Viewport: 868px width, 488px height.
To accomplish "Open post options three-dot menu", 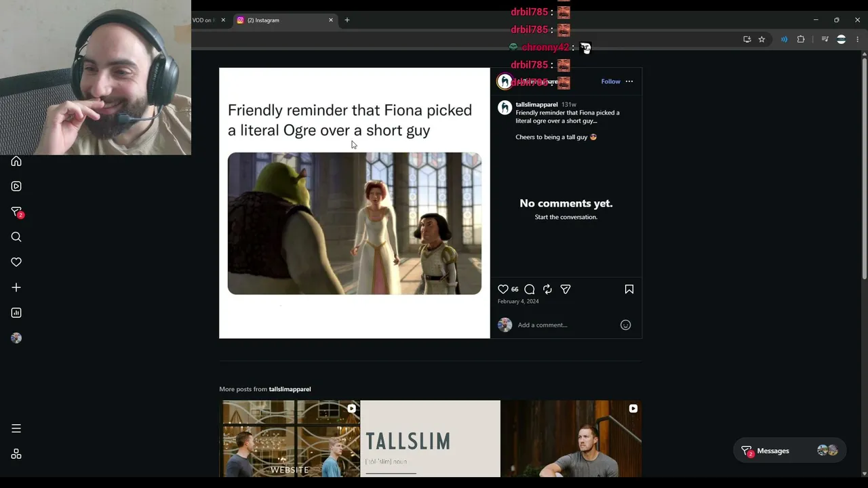I will (x=629, y=81).
